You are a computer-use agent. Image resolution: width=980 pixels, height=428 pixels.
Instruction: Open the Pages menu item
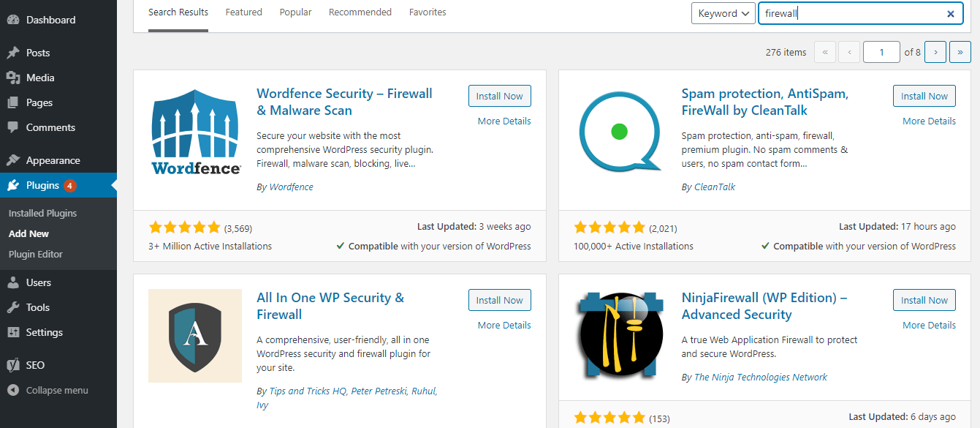pyautogui.click(x=58, y=102)
